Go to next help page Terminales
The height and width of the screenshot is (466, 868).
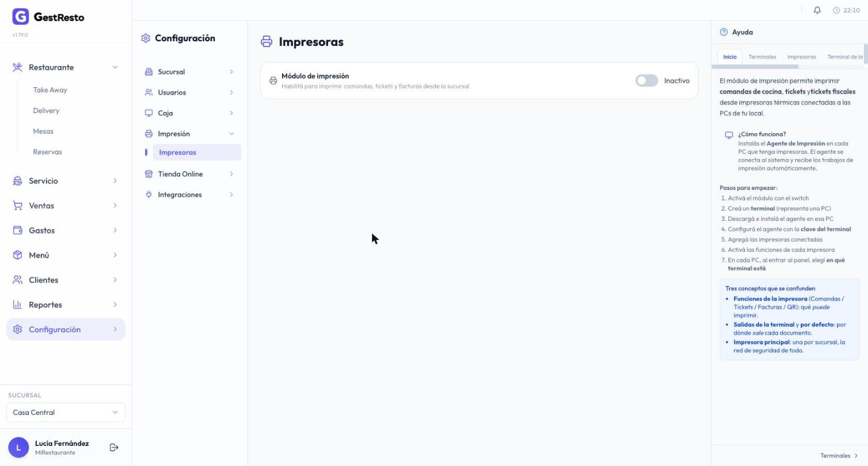(839, 456)
